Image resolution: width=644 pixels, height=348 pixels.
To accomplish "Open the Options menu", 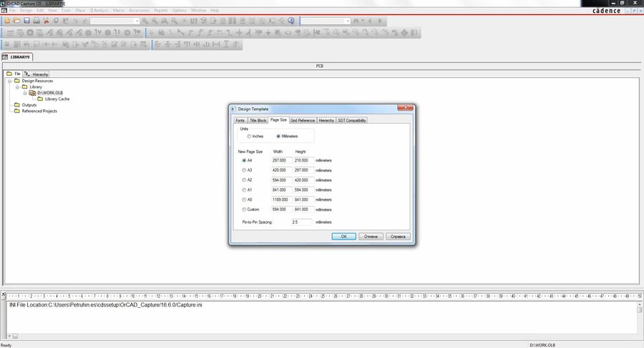I will click(179, 10).
